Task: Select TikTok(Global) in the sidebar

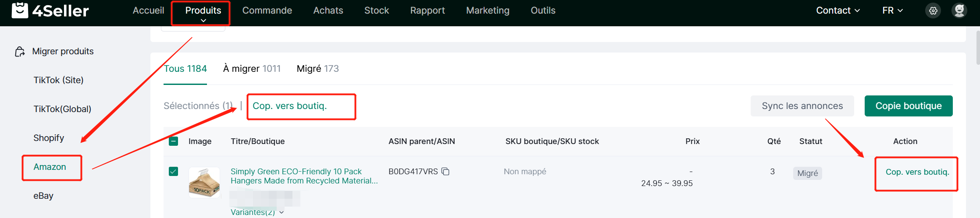Action: pyautogui.click(x=62, y=109)
